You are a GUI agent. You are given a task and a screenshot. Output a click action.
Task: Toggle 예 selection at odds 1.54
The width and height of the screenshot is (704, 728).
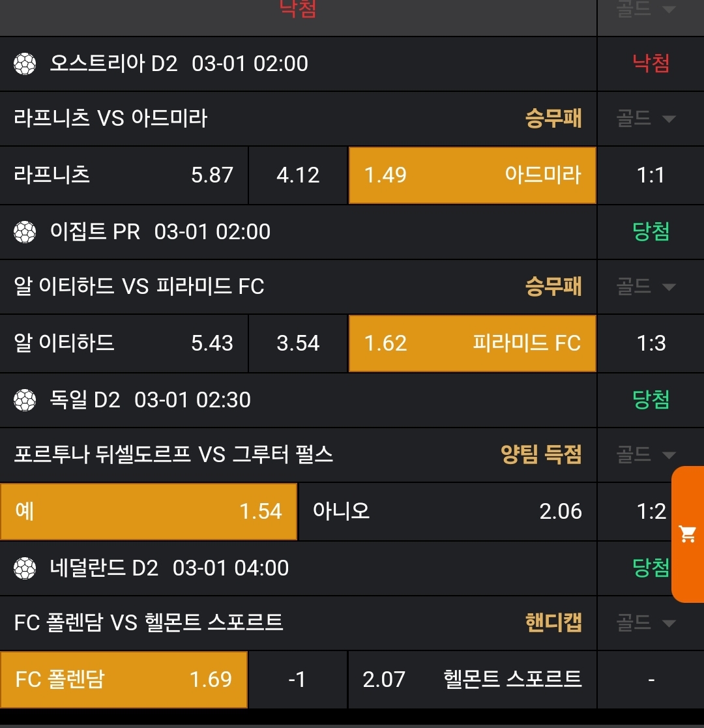click(149, 512)
